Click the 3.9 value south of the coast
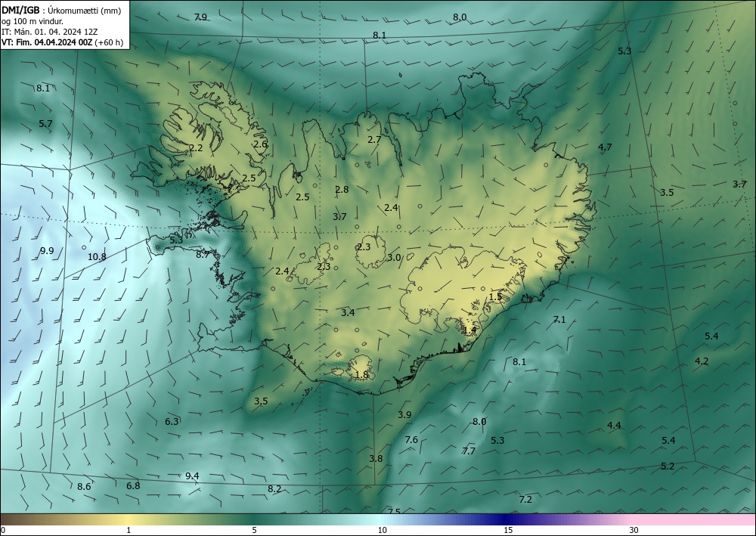 pos(404,414)
